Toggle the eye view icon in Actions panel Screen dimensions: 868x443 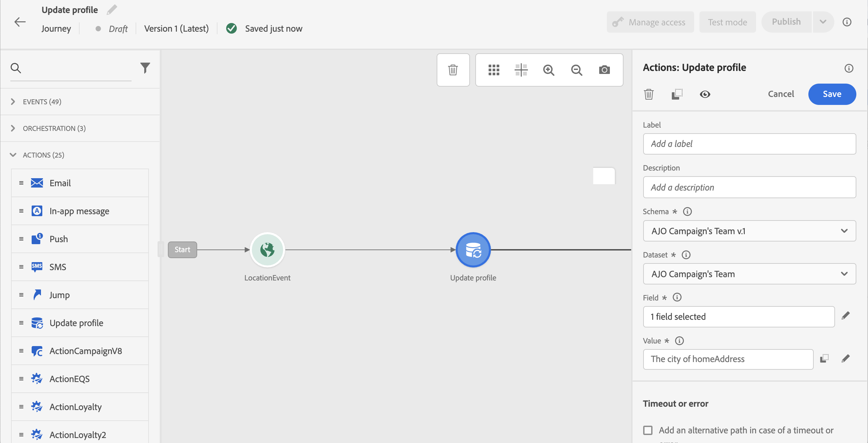704,94
